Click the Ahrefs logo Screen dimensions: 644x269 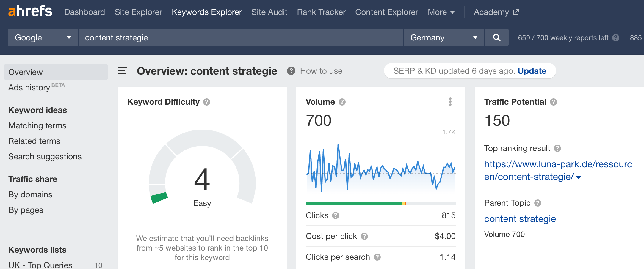30,11
